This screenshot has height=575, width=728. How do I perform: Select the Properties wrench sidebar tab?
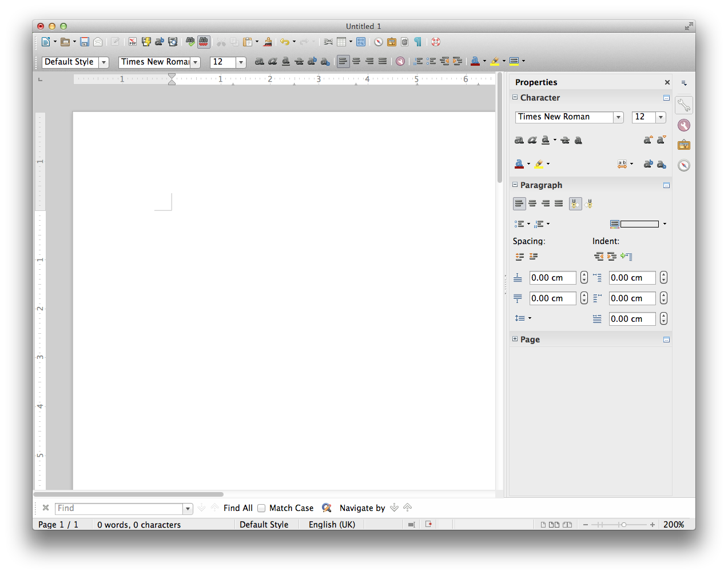684,105
